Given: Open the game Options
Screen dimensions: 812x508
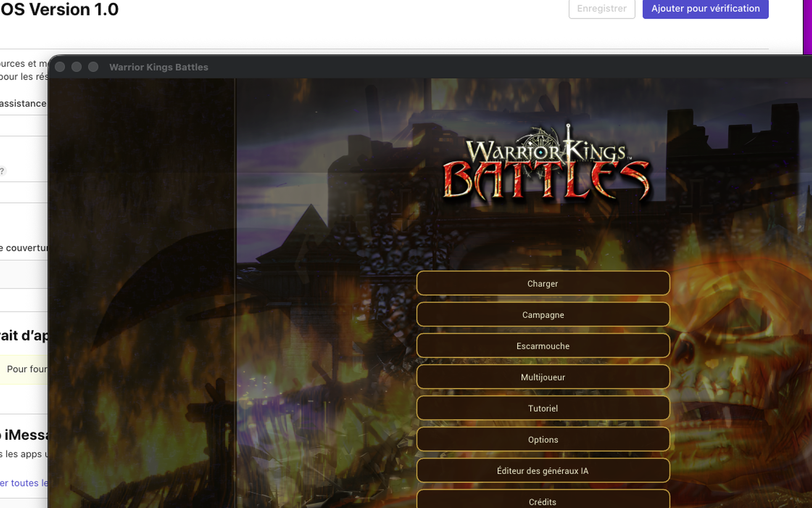Looking at the screenshot, I should pyautogui.click(x=543, y=439).
